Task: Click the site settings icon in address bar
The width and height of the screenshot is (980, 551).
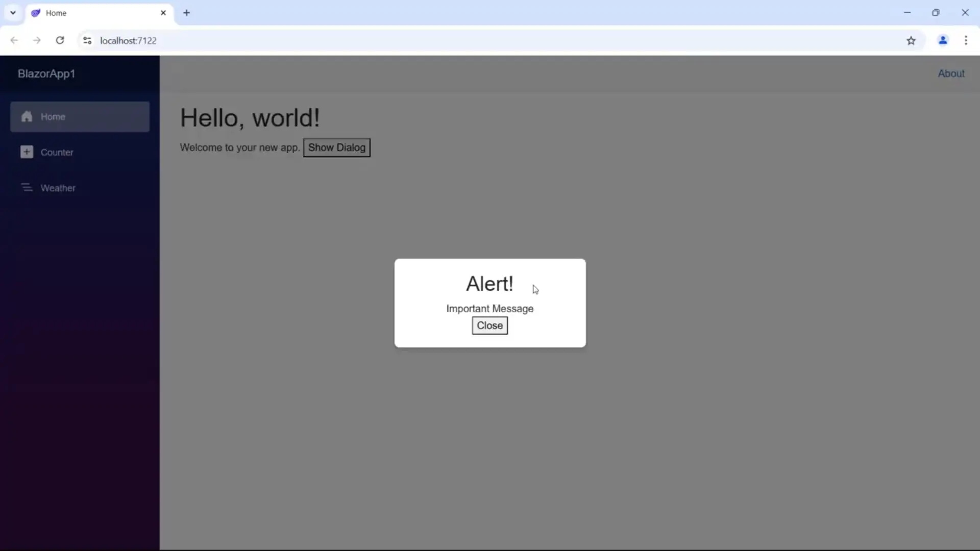Action: click(87, 40)
